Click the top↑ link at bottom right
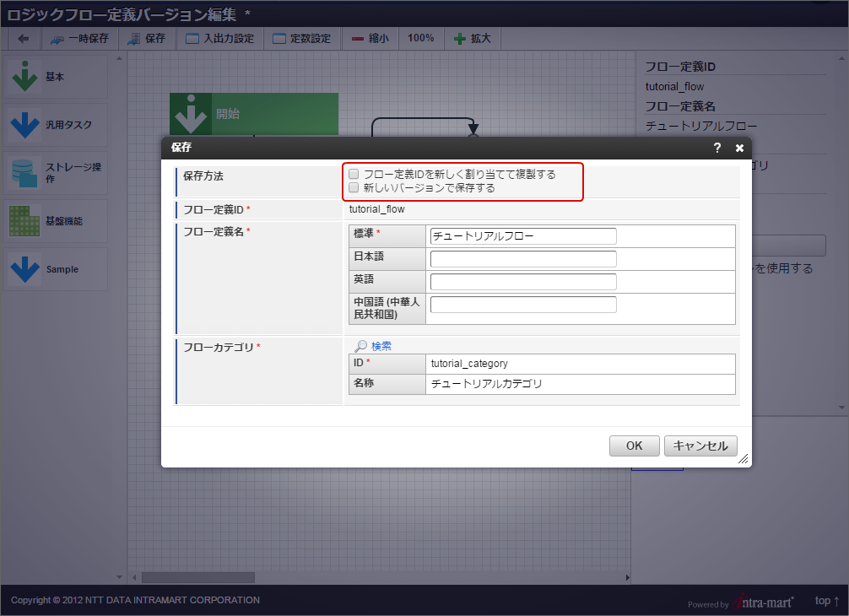The height and width of the screenshot is (616, 849). coord(825,601)
